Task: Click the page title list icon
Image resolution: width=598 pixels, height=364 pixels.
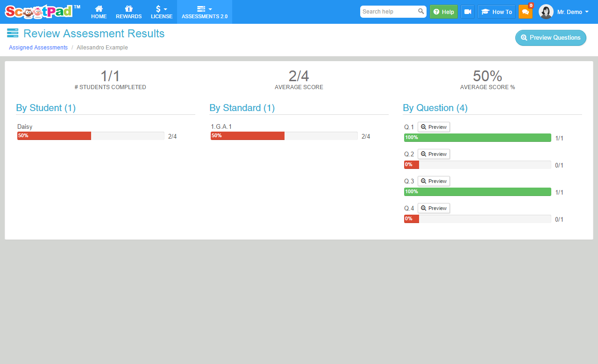Action: point(13,33)
